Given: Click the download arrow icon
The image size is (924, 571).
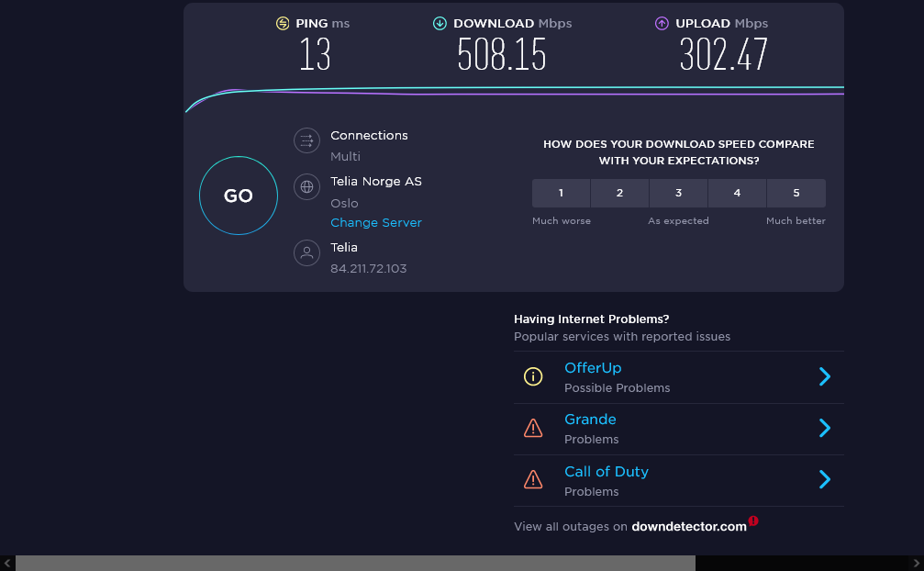Looking at the screenshot, I should coord(440,24).
